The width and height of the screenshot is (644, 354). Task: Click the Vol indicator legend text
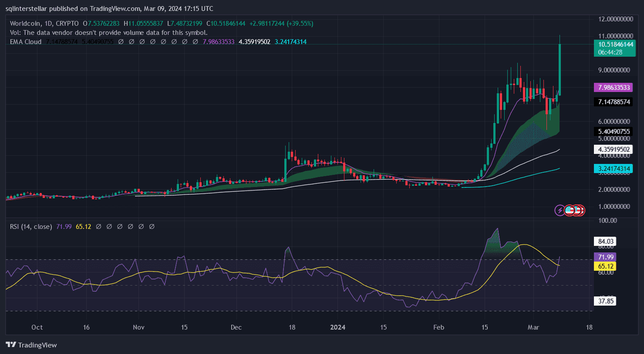[108, 32]
